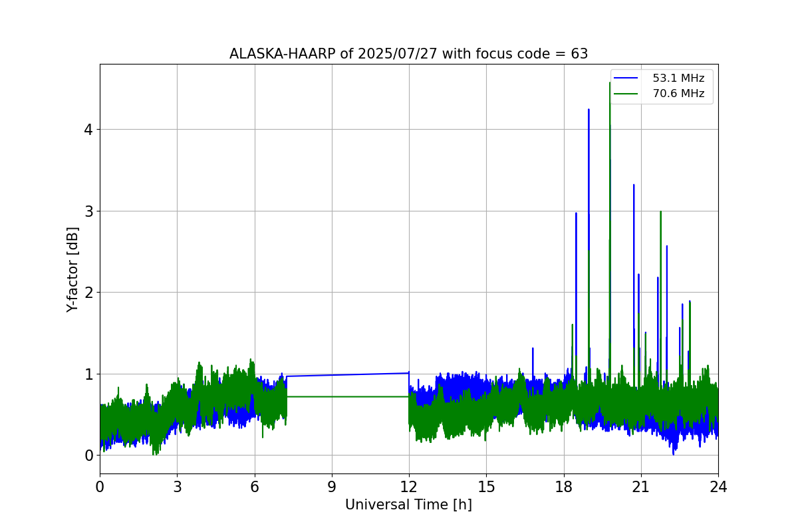798x532 pixels.
Task: Click x-axis tick label 9
Action: 332,487
